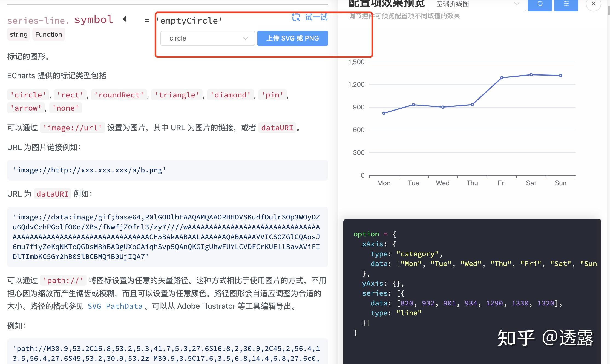Click the 'image://url' code snippet

click(73, 128)
